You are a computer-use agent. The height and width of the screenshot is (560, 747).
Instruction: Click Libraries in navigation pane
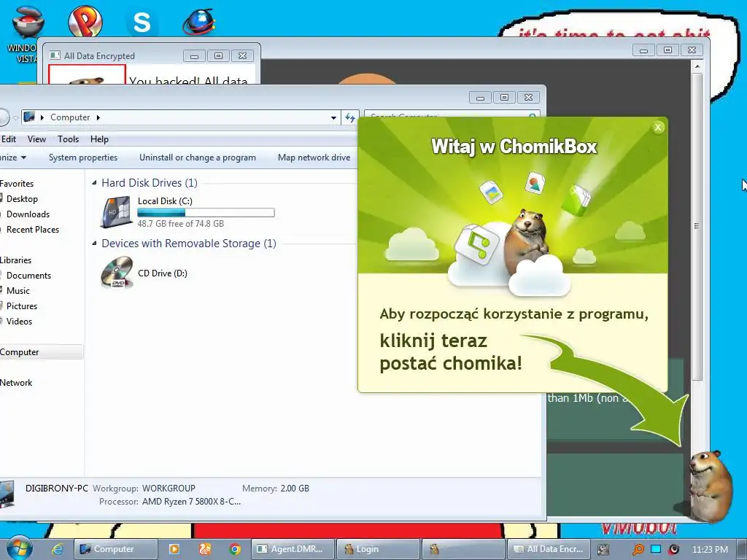pos(16,260)
